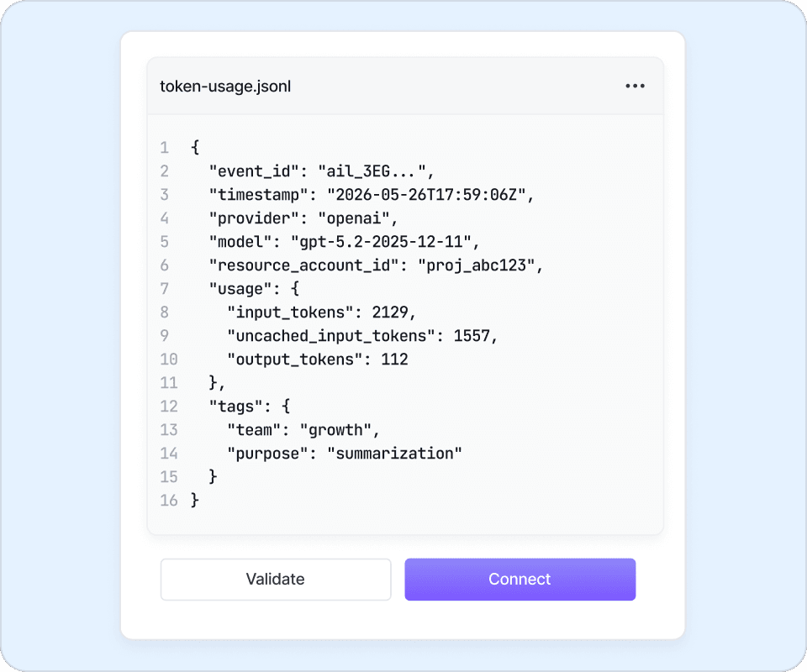
Task: Select the token-usage.jsonl file title
Action: point(225,87)
